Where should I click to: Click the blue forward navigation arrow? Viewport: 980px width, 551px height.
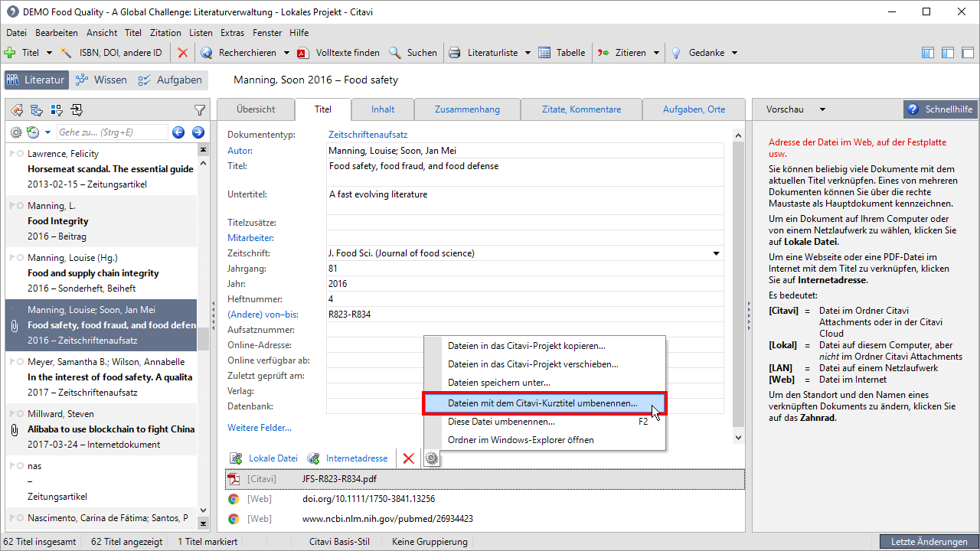198,132
